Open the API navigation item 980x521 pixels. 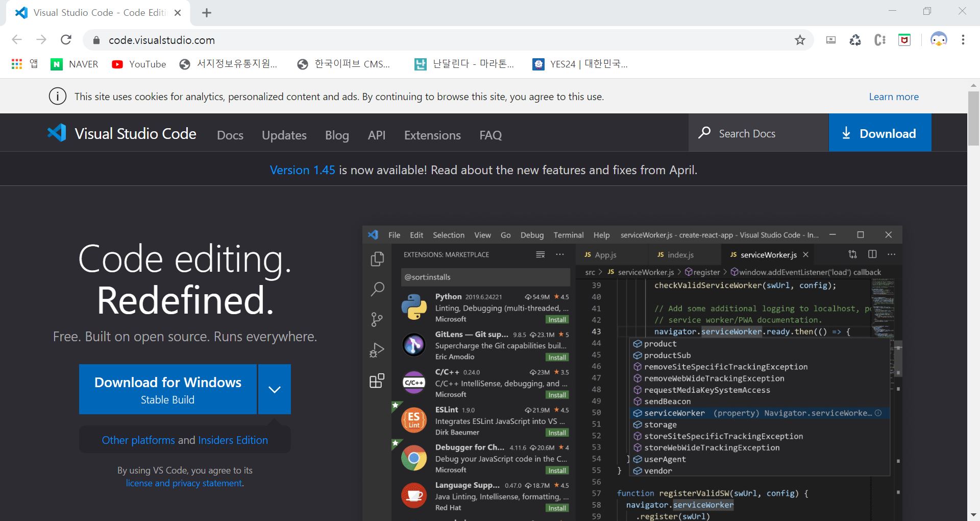tap(377, 135)
